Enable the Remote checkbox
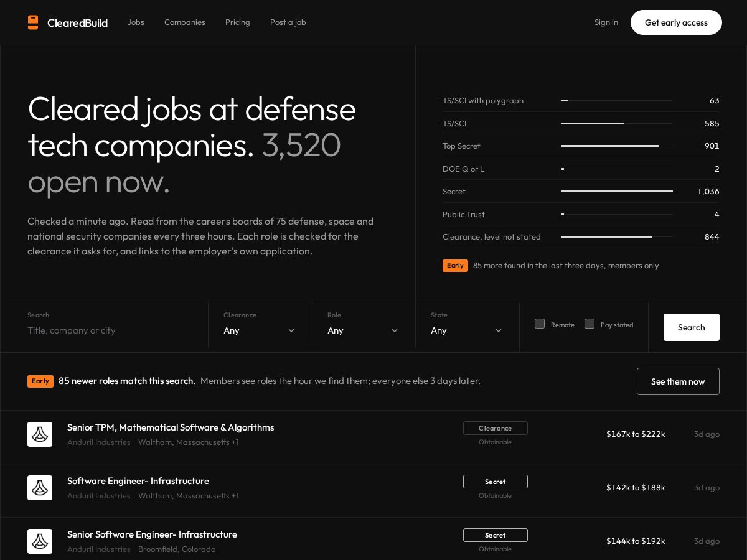 [x=540, y=324]
